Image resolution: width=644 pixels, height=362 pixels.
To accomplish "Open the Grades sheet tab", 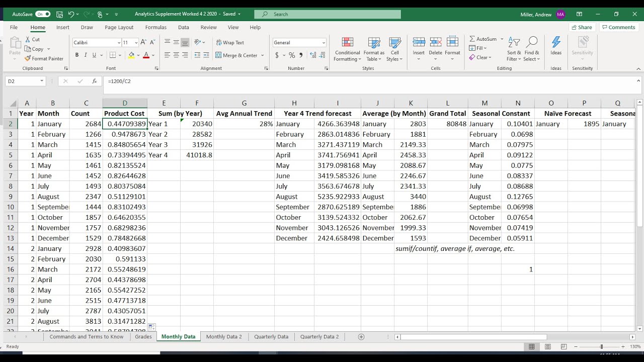I will pyautogui.click(x=143, y=337).
